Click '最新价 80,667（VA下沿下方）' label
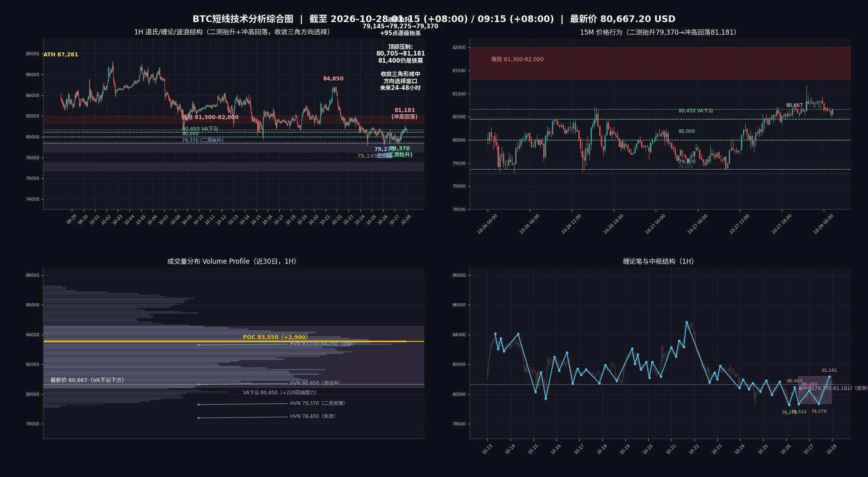The image size is (868, 477). pos(87,380)
